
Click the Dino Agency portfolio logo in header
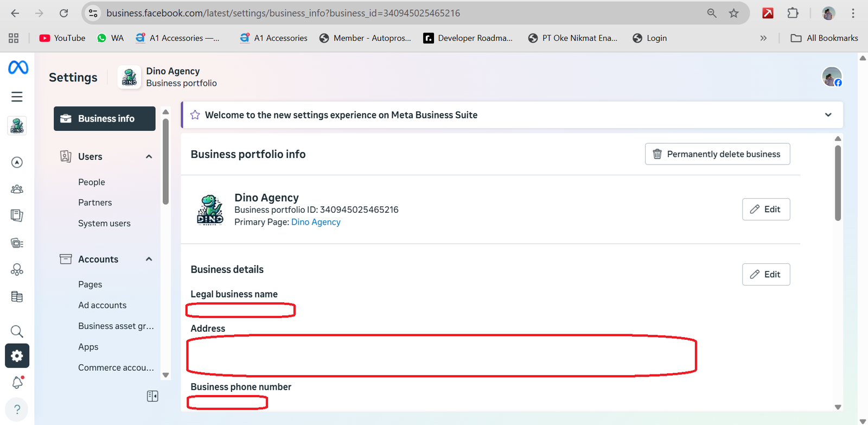click(x=130, y=77)
